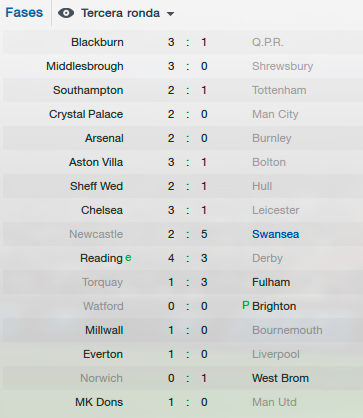The height and width of the screenshot is (418, 363).
Task: Open the Fases tab
Action: pos(24,13)
